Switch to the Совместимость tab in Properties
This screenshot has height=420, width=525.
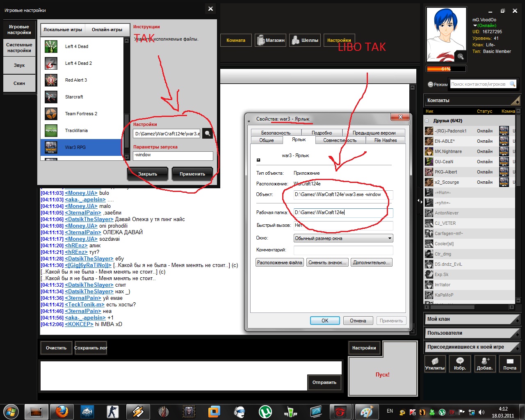[x=340, y=140]
